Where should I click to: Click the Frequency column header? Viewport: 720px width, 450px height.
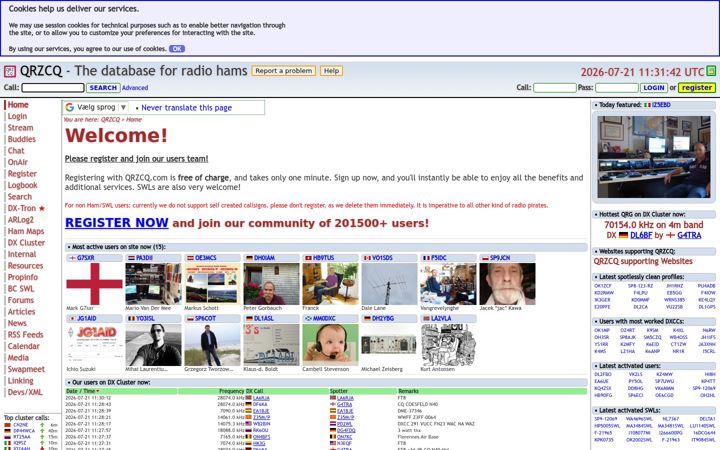[231, 391]
